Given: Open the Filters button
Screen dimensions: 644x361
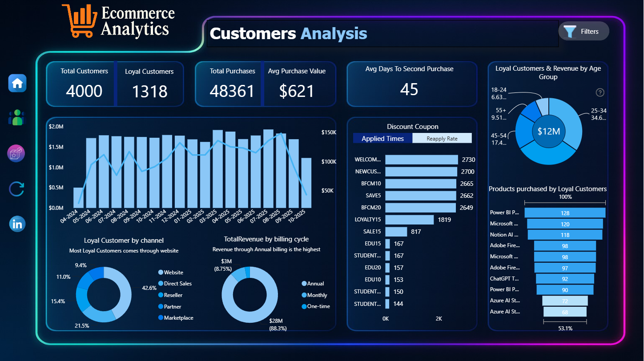Looking at the screenshot, I should [x=584, y=31].
